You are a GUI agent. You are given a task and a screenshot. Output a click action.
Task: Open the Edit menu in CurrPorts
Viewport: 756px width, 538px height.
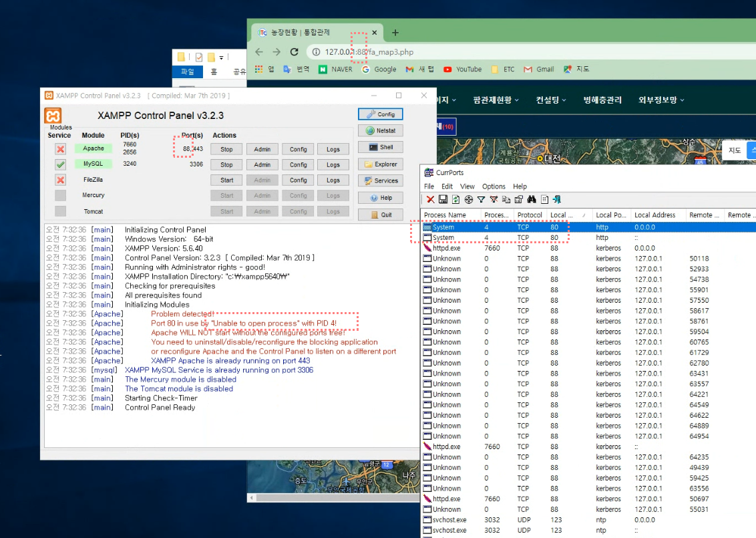point(447,186)
